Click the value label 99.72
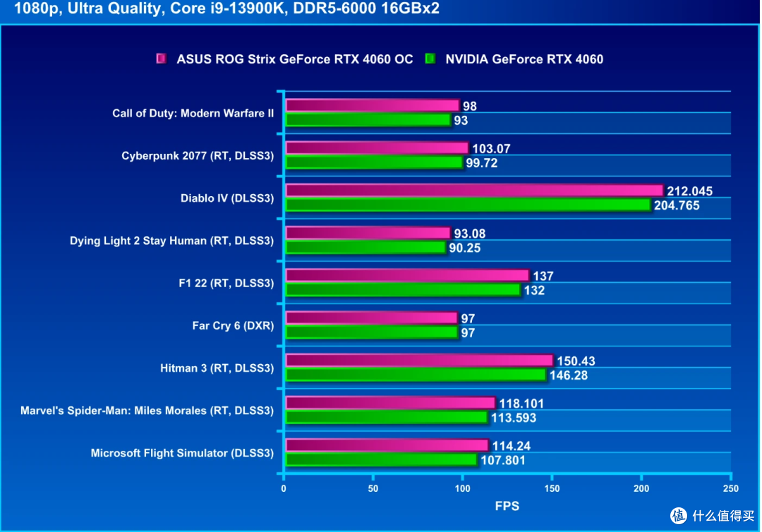762x532 pixels. pos(482,163)
